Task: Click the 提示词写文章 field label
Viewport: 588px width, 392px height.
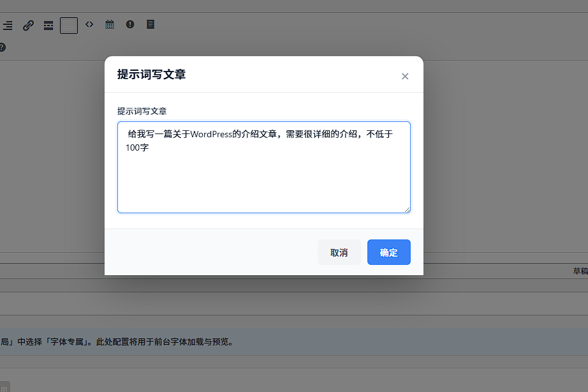Action: click(x=142, y=111)
